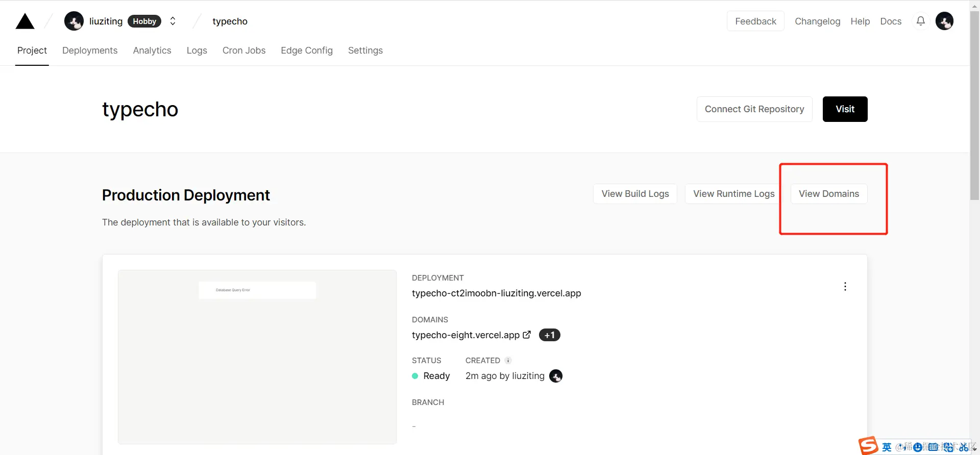This screenshot has height=455, width=980.
Task: Click the info icon next to CREATED
Action: pos(508,360)
